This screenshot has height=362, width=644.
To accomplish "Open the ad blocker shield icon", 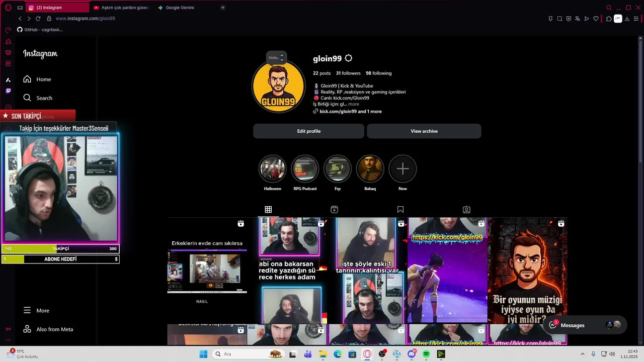I will point(569,19).
